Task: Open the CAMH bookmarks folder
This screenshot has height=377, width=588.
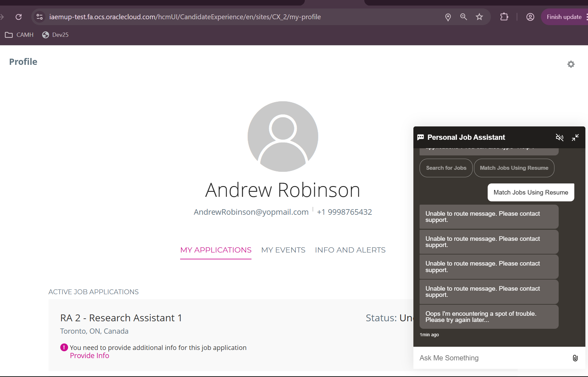Action: 19,35
